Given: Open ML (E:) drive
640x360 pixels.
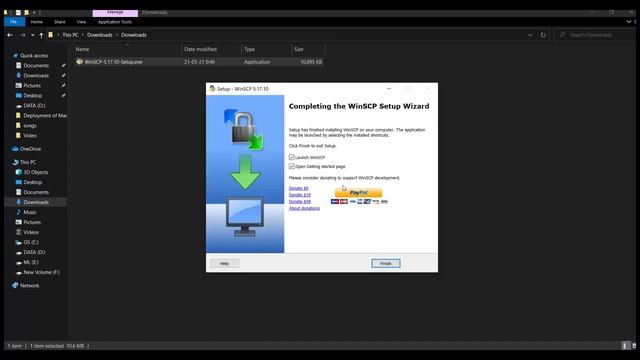Looking at the screenshot, I should pyautogui.click(x=31, y=262).
